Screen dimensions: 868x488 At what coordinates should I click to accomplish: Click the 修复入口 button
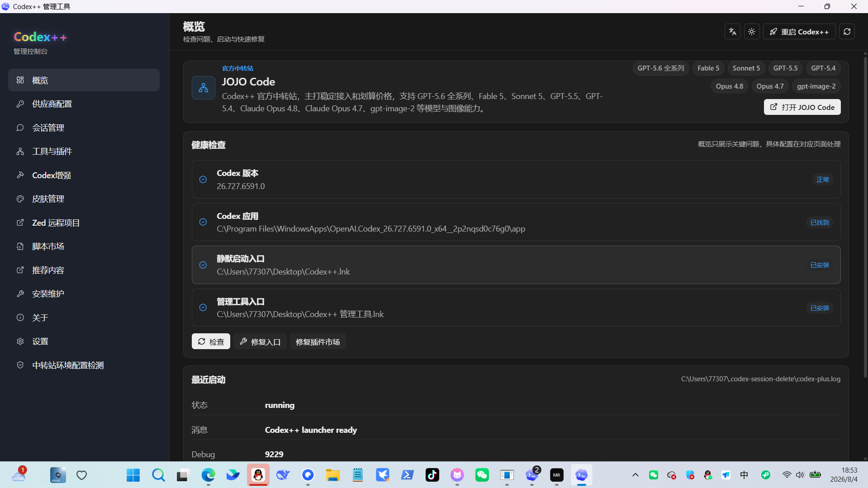click(x=260, y=341)
